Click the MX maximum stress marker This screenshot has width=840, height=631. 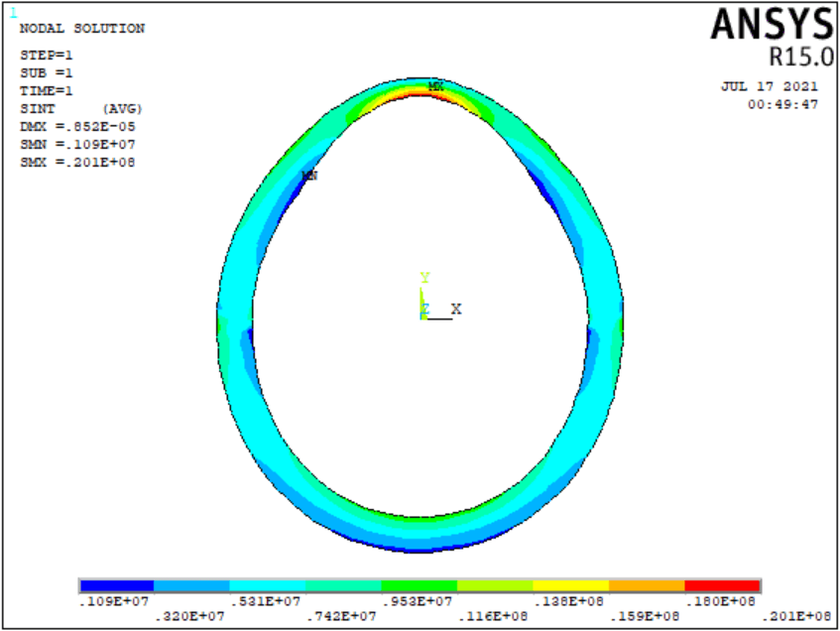pos(435,87)
